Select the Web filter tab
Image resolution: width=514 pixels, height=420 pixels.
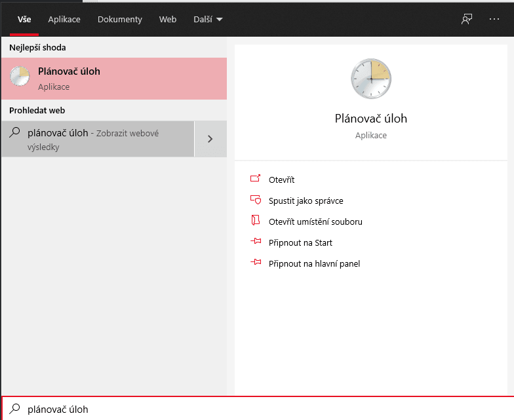coord(168,20)
